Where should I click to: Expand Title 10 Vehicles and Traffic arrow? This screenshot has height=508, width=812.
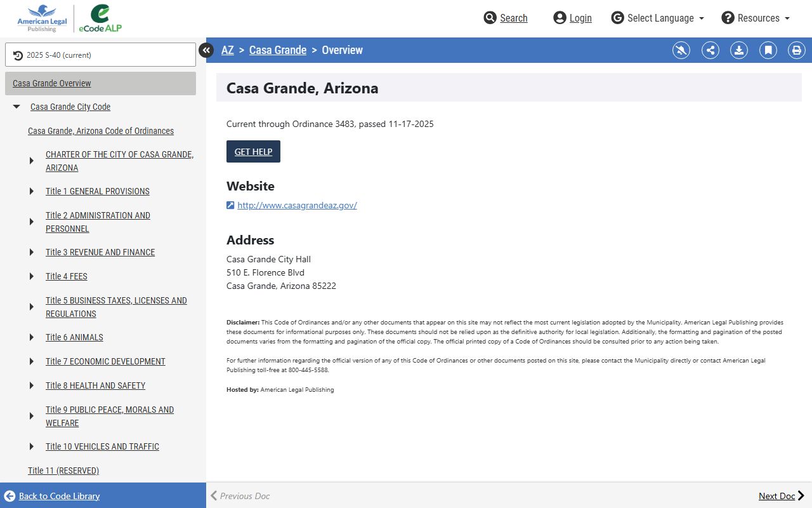click(32, 446)
